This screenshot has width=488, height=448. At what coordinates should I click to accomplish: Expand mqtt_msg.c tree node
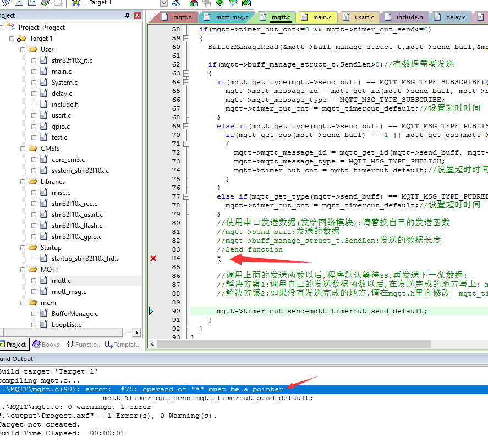(34, 292)
